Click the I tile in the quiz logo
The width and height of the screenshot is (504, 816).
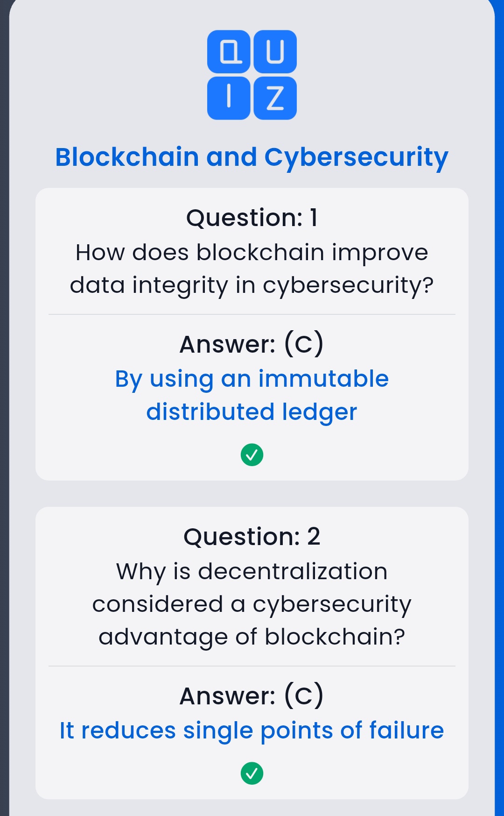229,98
